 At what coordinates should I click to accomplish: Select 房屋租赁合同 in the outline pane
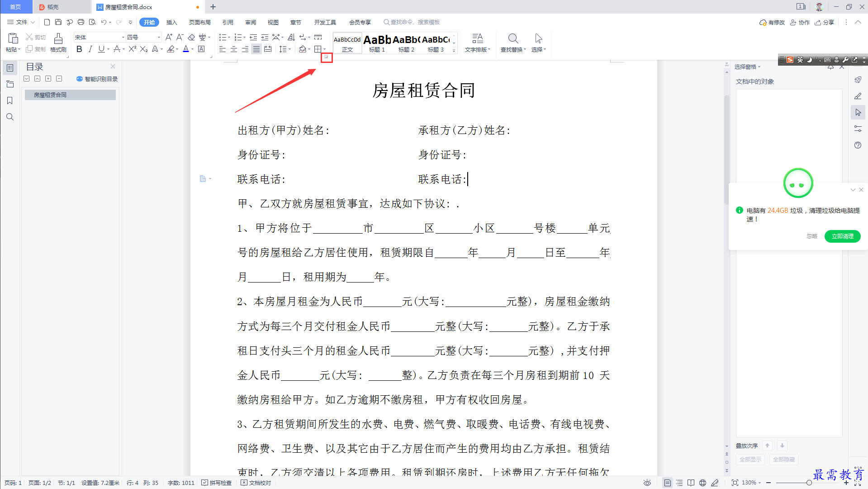(70, 95)
